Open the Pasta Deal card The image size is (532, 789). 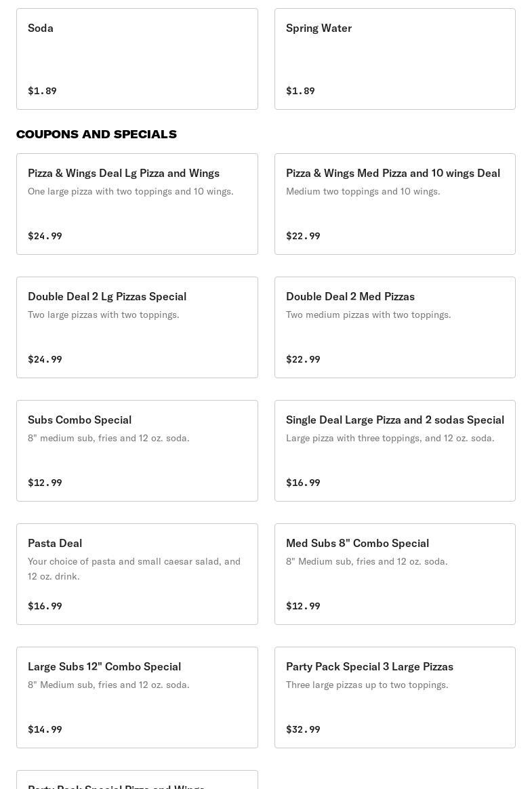click(x=137, y=573)
